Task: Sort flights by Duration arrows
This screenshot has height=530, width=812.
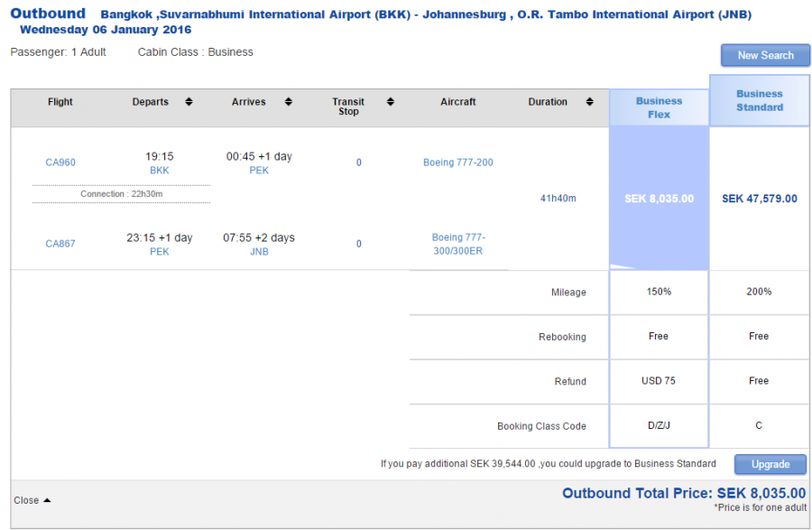Action: 589,102
